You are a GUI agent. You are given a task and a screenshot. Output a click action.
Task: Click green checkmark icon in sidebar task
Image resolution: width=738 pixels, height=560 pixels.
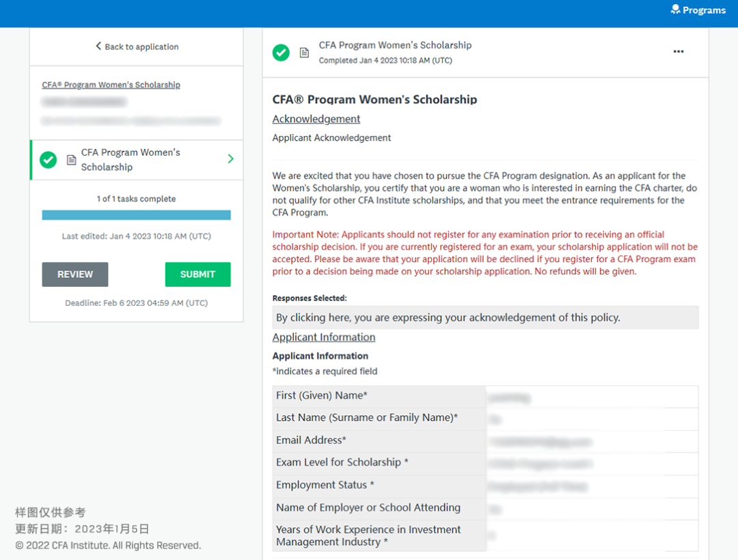click(48, 160)
